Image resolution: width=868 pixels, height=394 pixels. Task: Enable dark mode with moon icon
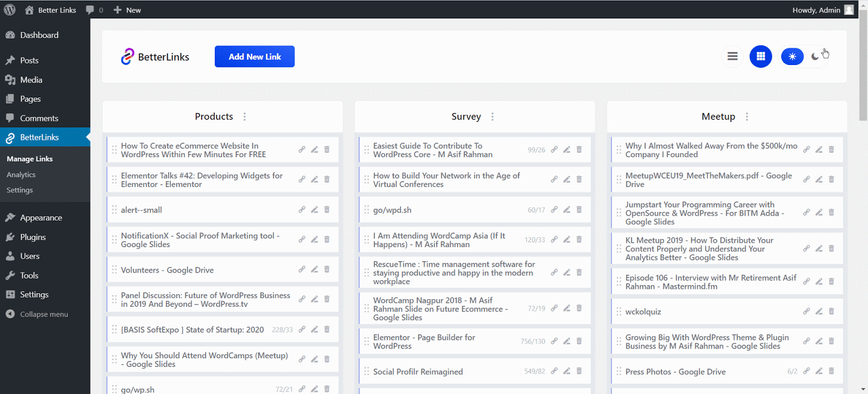click(815, 56)
